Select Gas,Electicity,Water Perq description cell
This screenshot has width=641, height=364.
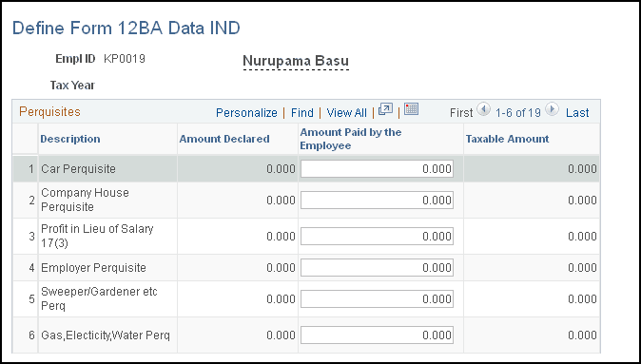click(106, 335)
